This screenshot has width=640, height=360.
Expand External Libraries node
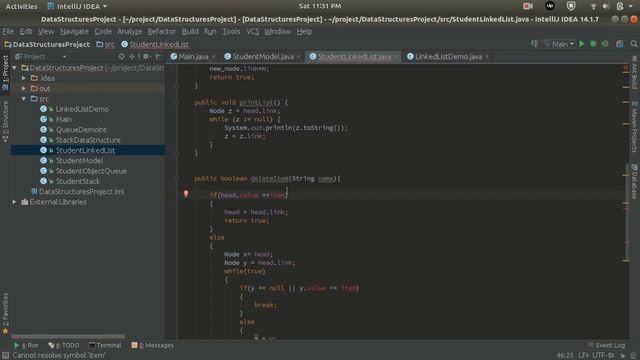15,202
